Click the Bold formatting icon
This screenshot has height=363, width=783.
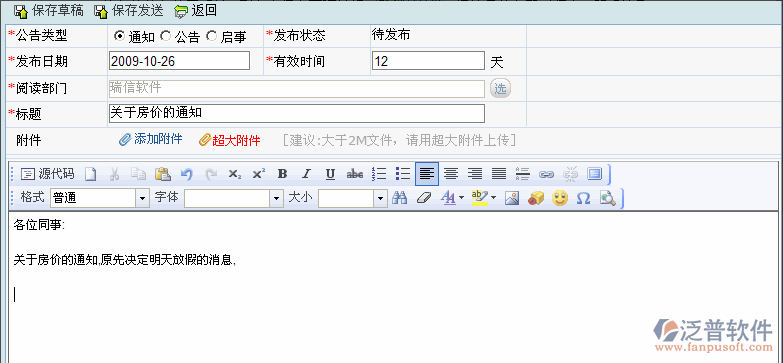click(282, 174)
